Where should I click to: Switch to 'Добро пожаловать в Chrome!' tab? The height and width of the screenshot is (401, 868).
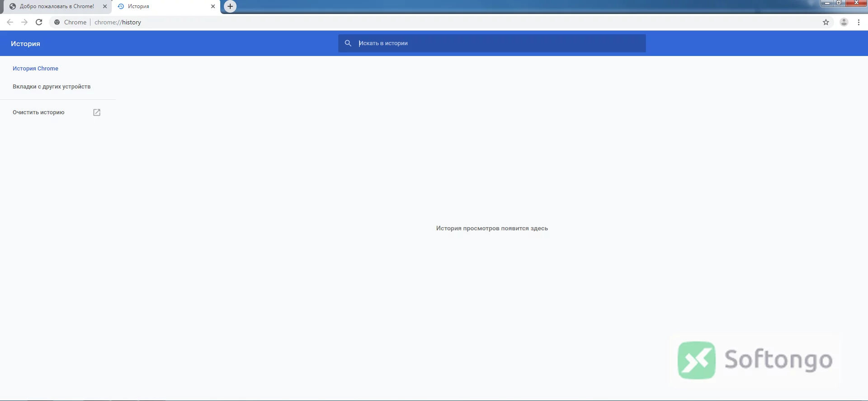coord(57,6)
